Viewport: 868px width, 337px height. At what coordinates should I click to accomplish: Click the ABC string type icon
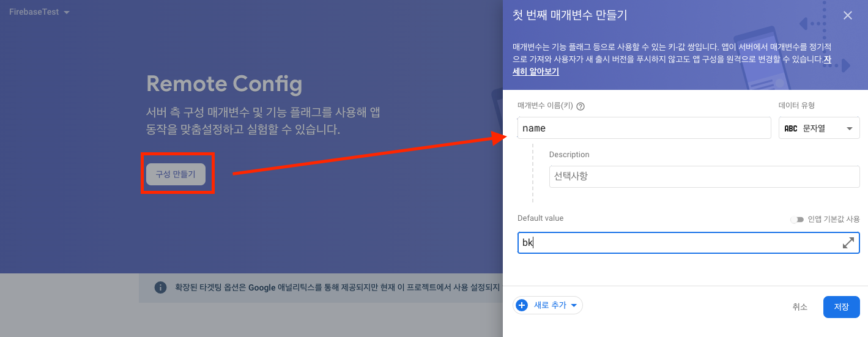[x=790, y=128]
